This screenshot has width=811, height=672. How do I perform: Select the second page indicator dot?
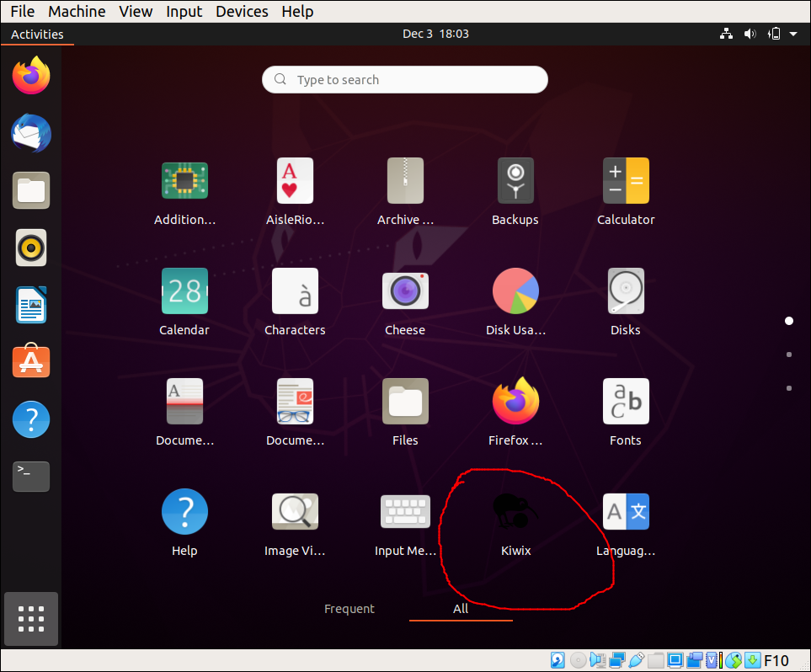click(x=789, y=355)
